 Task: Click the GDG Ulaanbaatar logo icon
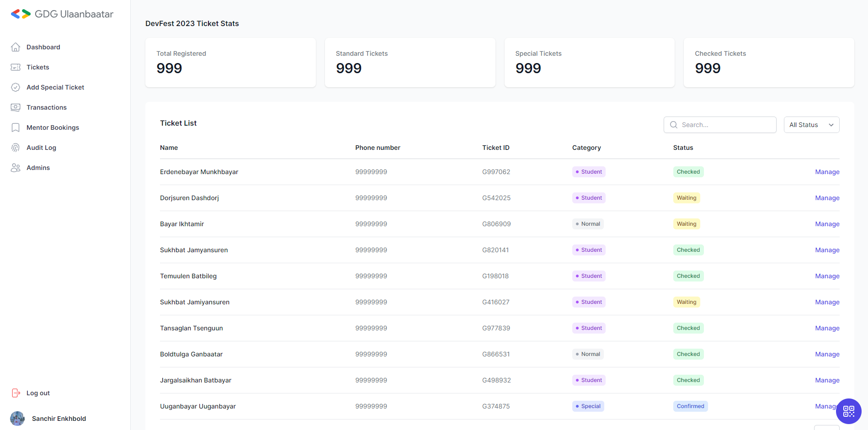(21, 14)
